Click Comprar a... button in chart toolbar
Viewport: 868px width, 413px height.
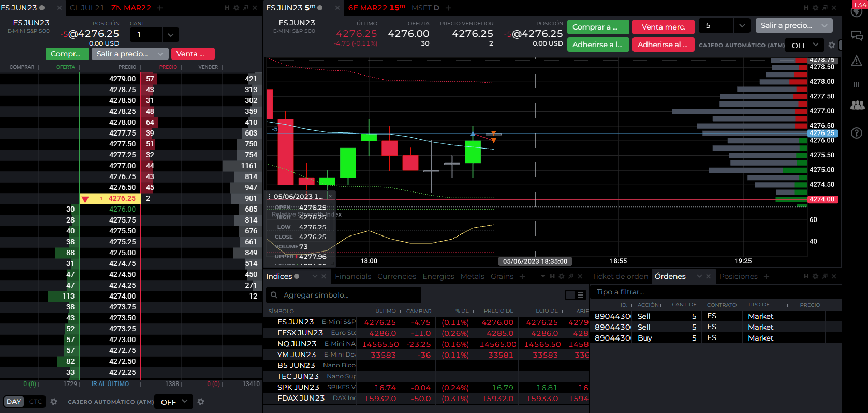pos(598,26)
